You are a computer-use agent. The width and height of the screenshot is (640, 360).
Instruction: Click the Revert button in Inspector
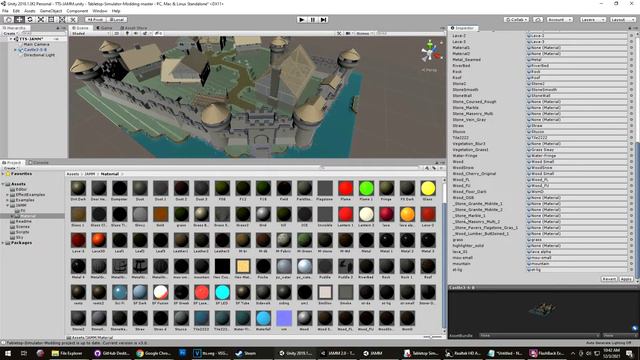point(609,279)
